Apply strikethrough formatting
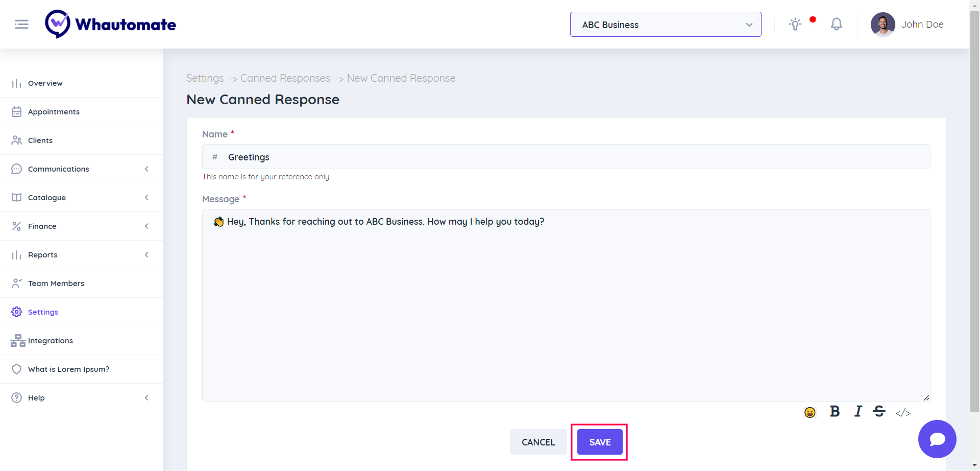The image size is (980, 471). click(x=879, y=412)
